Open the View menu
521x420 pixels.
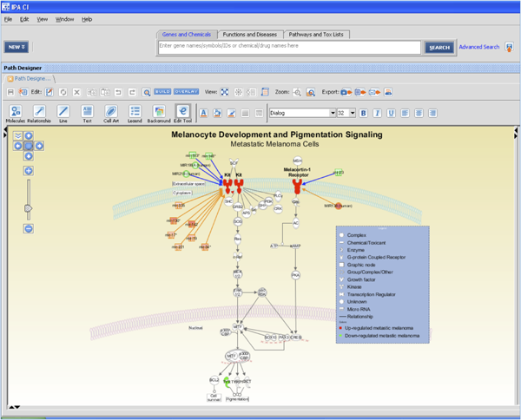[x=43, y=19]
